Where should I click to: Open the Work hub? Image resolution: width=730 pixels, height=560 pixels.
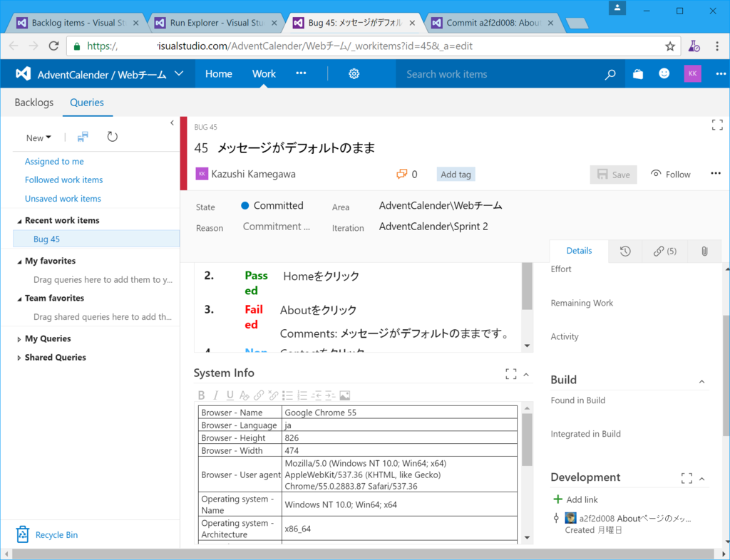264,74
